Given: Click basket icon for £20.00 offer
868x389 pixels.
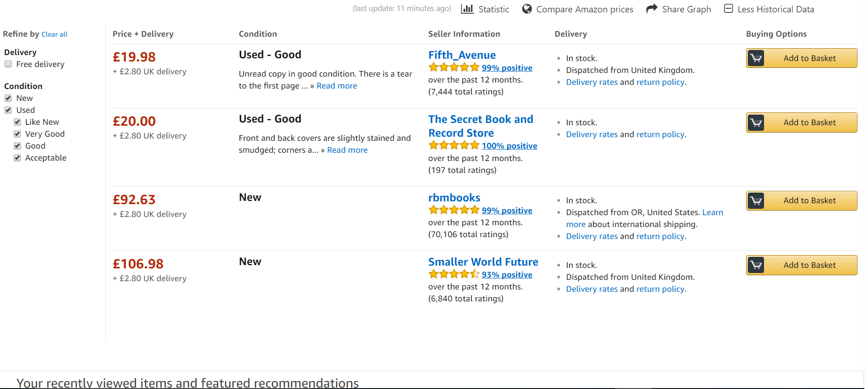Looking at the screenshot, I should point(756,122).
